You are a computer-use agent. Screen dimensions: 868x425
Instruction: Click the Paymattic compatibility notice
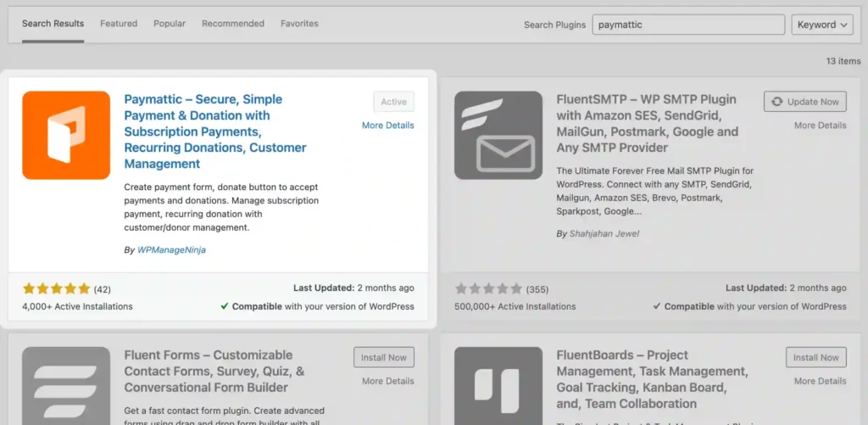(317, 306)
